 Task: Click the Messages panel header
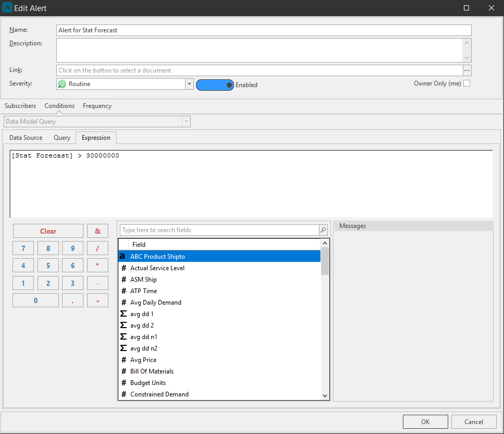[x=413, y=226]
